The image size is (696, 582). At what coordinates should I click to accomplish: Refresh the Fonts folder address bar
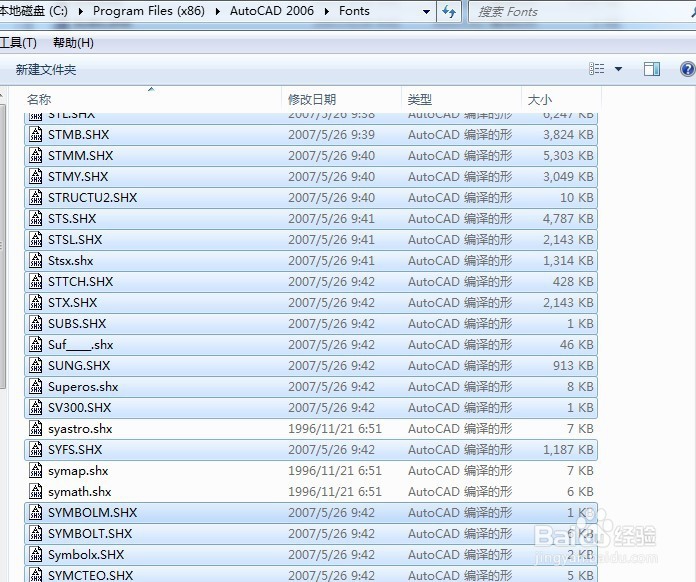pyautogui.click(x=449, y=12)
